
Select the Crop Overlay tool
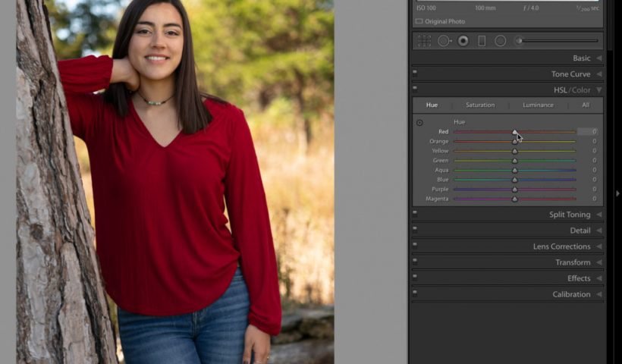pos(424,41)
